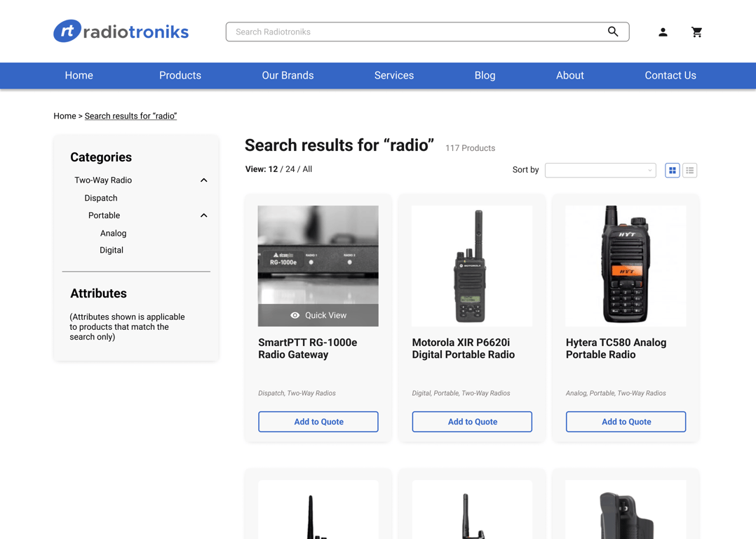This screenshot has width=756, height=539.
Task: Click the radiotroniks logo
Action: [x=121, y=32]
